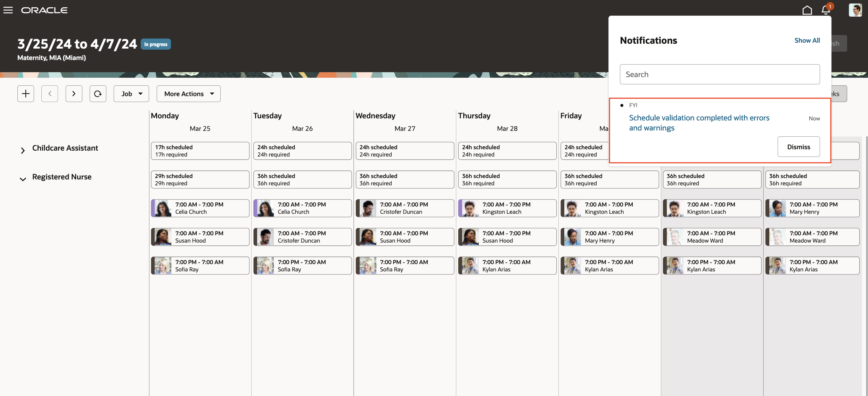Open Sofia Ray's Wednesday night shift
Screen dimensions: 868x396
404,266
